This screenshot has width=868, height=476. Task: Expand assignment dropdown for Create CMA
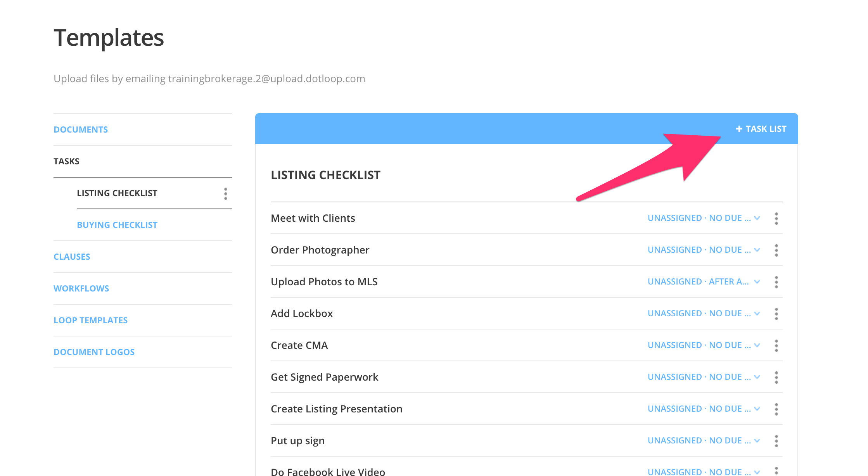tap(704, 345)
